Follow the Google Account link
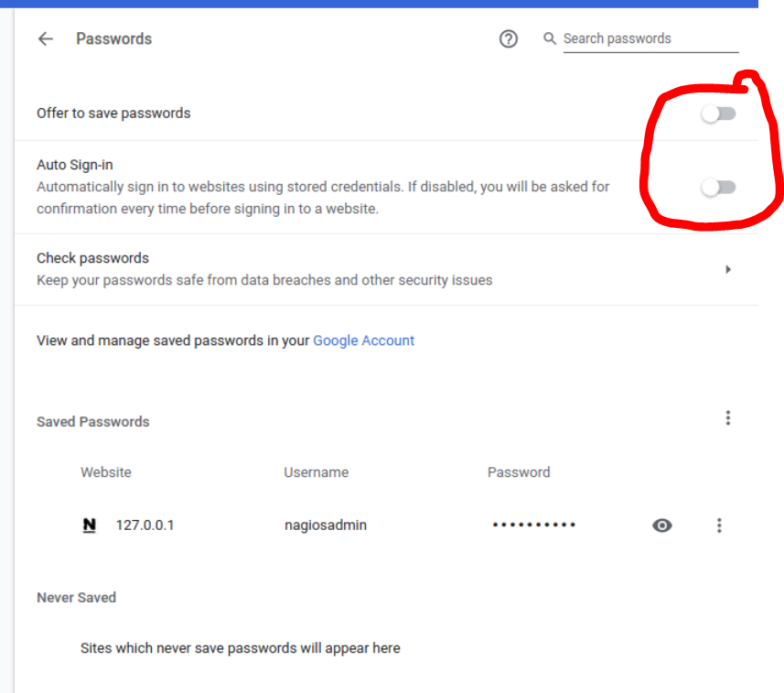The image size is (784, 693). 363,341
